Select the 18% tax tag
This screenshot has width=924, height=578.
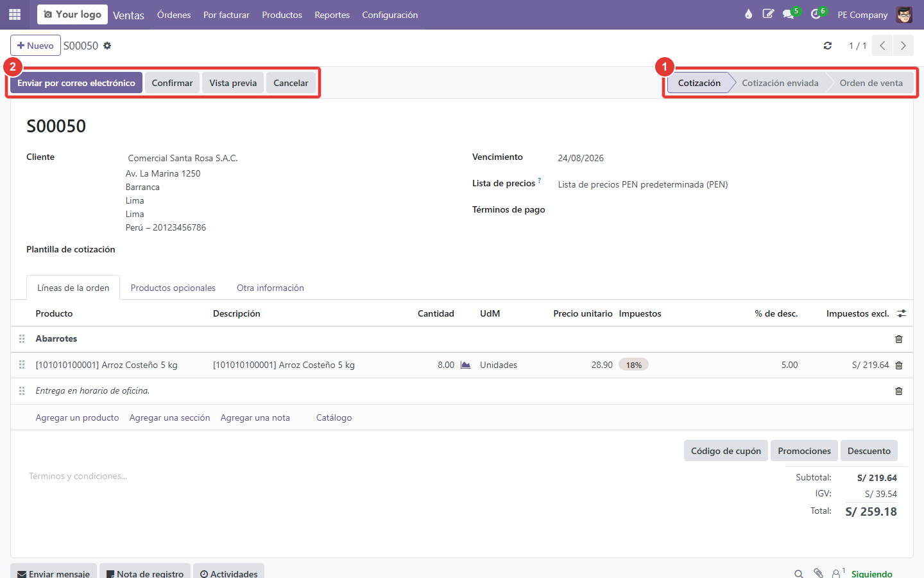coord(633,365)
